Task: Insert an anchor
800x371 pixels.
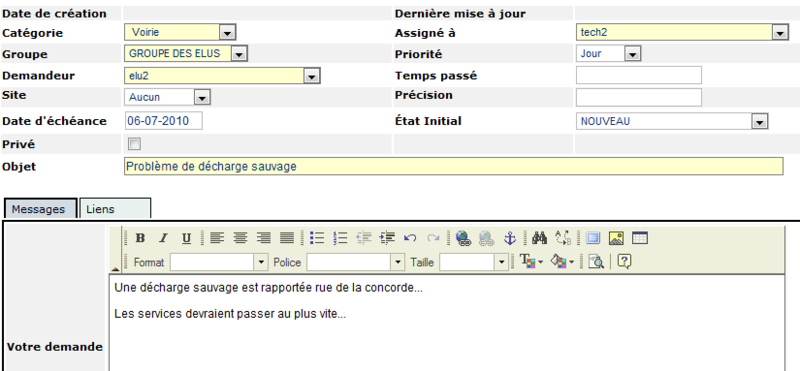Action: click(510, 238)
